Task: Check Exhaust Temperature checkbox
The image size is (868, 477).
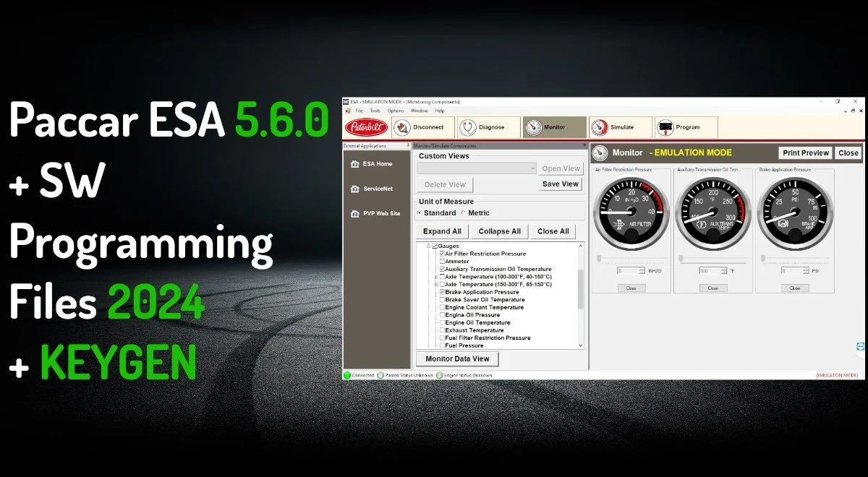Action: [x=442, y=330]
